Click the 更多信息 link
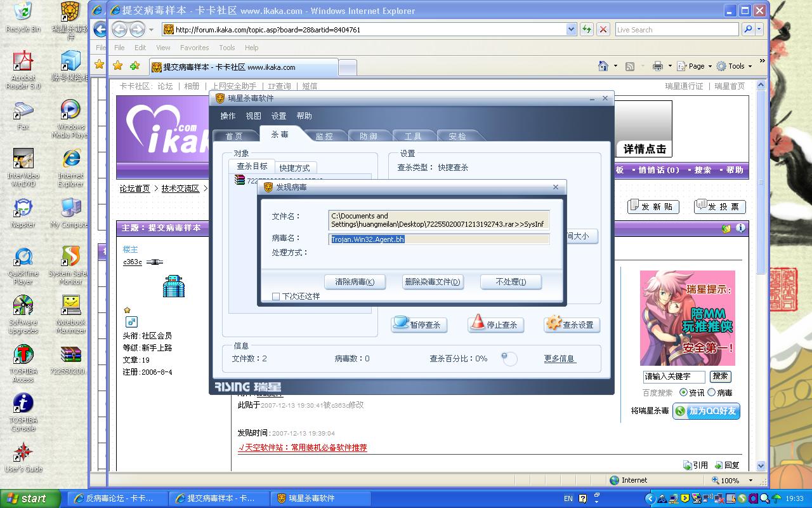Image resolution: width=812 pixels, height=508 pixels. pos(560,359)
